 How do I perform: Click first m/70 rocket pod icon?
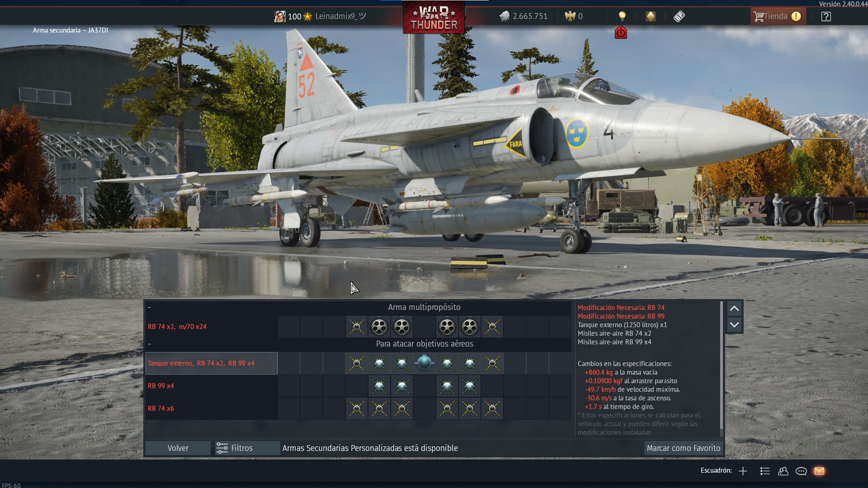(x=379, y=327)
